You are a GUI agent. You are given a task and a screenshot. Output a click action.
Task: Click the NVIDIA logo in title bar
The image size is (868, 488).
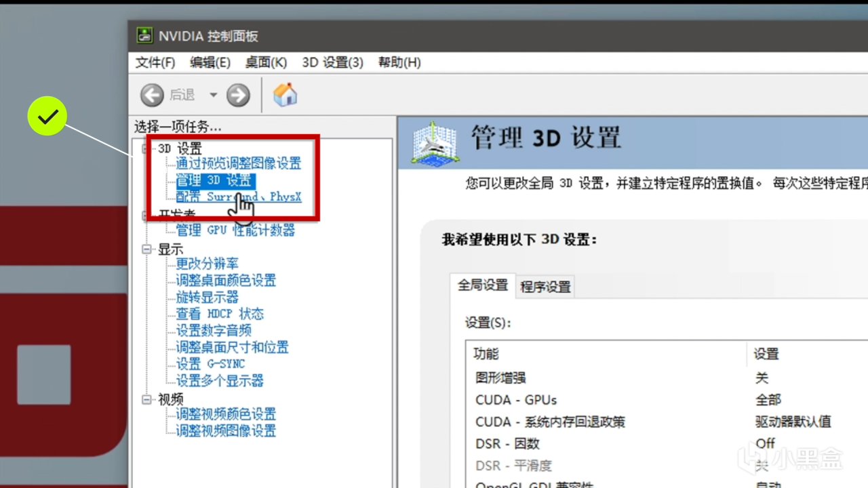[144, 35]
